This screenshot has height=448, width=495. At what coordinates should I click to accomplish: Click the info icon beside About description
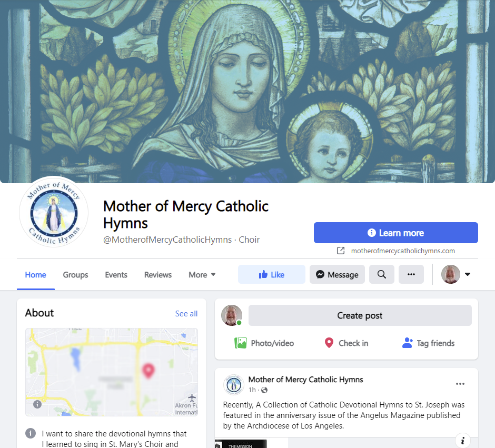[31, 433]
